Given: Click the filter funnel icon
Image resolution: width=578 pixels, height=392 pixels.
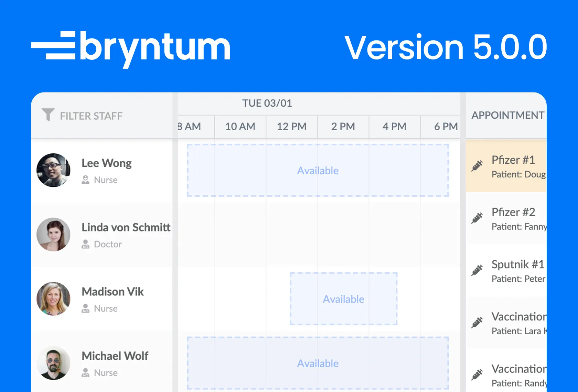Looking at the screenshot, I should click(48, 115).
